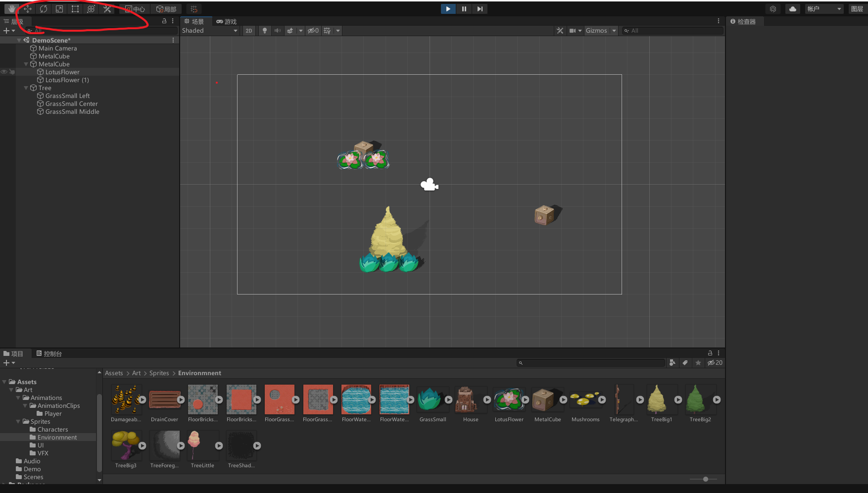Viewport: 868px width, 493px height.
Task: Collapse the DemoScene hierarchy root
Action: pos(19,41)
